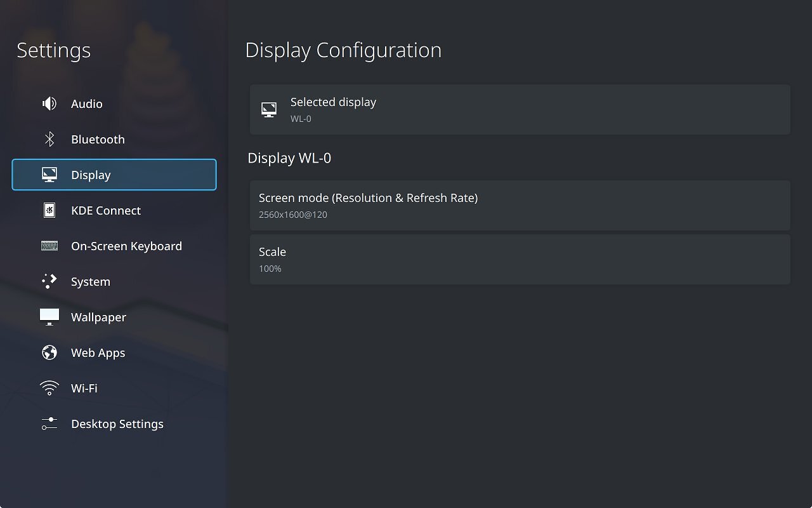Click the On-Screen Keyboard icon
Screen dimensions: 812x508
coord(49,246)
